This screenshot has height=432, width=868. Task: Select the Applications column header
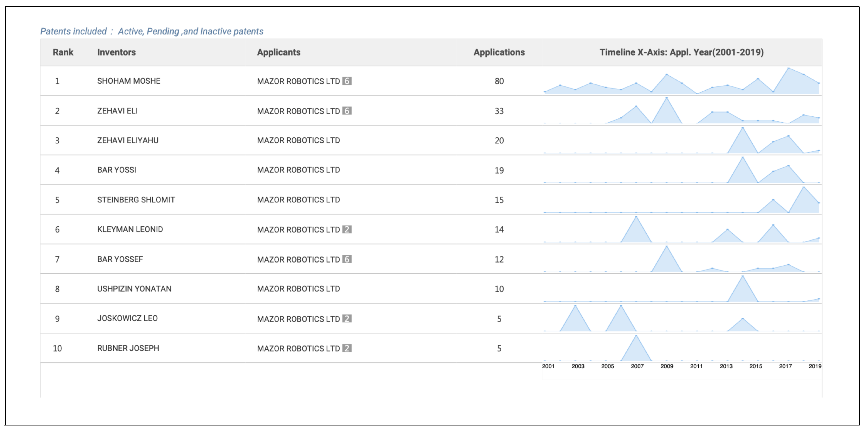(x=499, y=52)
